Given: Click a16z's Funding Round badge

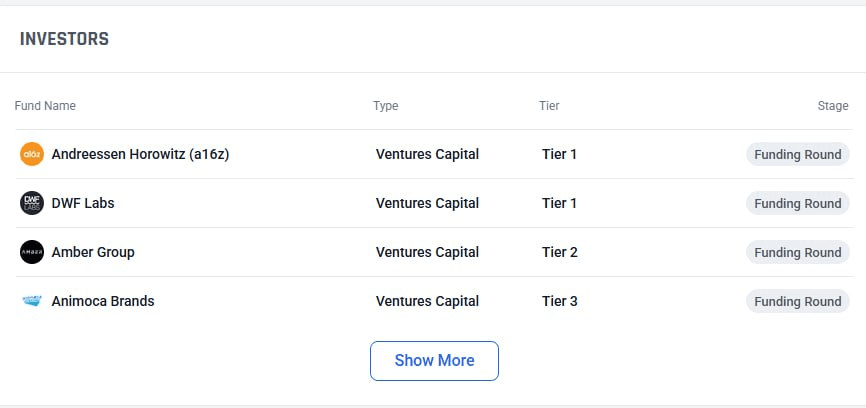Looking at the screenshot, I should 798,154.
